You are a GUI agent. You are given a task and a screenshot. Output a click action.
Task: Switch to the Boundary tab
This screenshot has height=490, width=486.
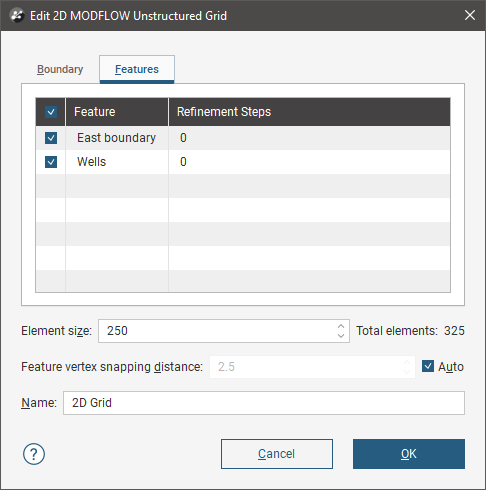point(60,69)
